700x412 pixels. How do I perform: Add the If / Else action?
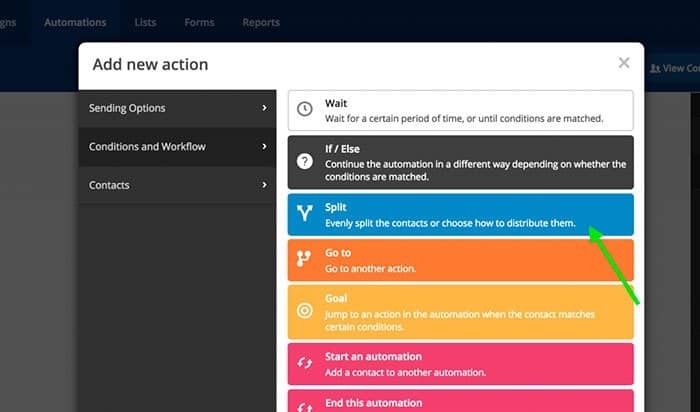click(460, 162)
